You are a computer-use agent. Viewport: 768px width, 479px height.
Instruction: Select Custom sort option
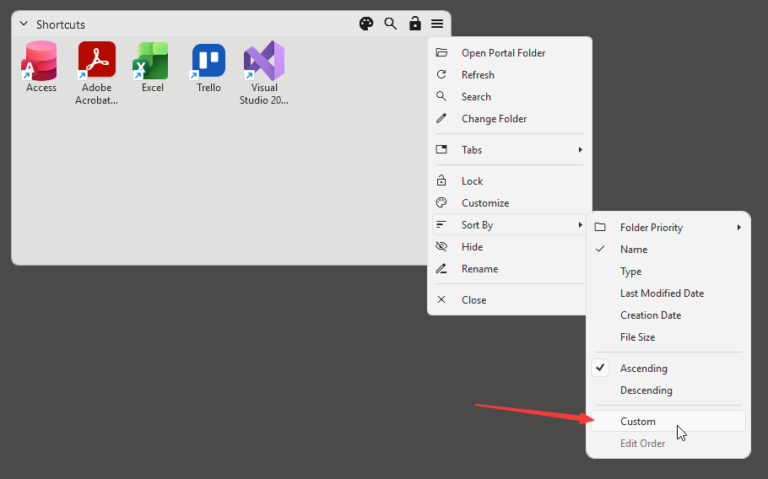[668, 421]
